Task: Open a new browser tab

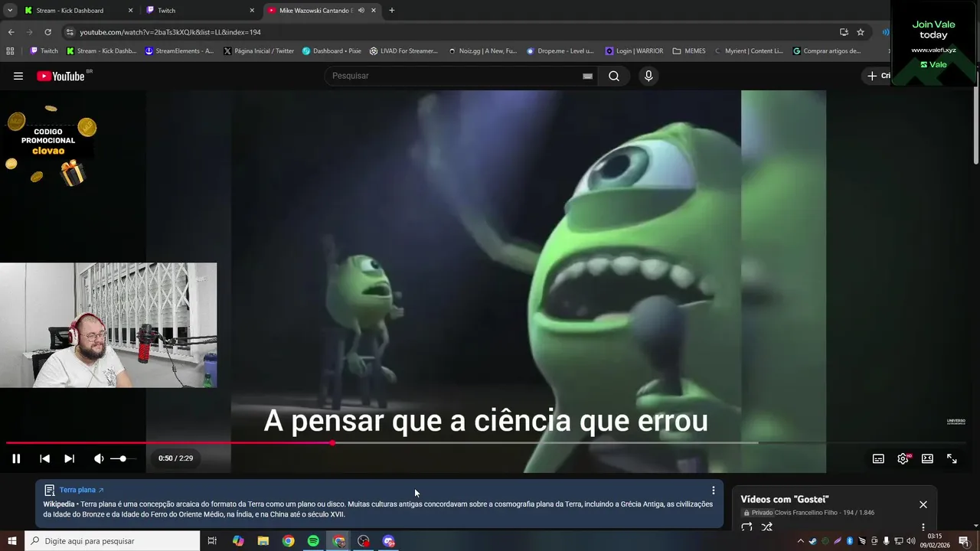Action: tap(392, 11)
